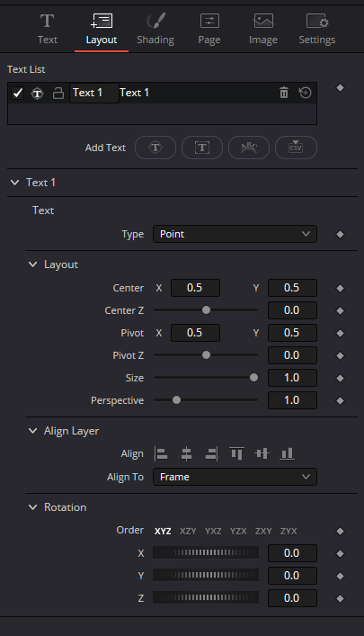Select XYZ rotation order

pos(163,531)
